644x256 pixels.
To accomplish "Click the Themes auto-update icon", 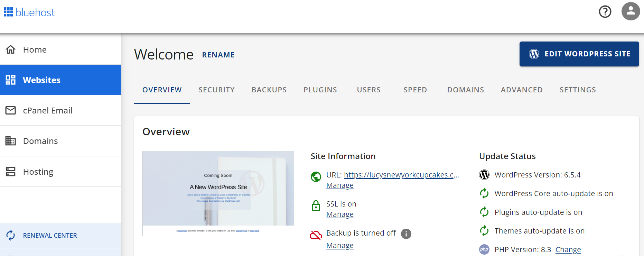I will click(x=484, y=231).
